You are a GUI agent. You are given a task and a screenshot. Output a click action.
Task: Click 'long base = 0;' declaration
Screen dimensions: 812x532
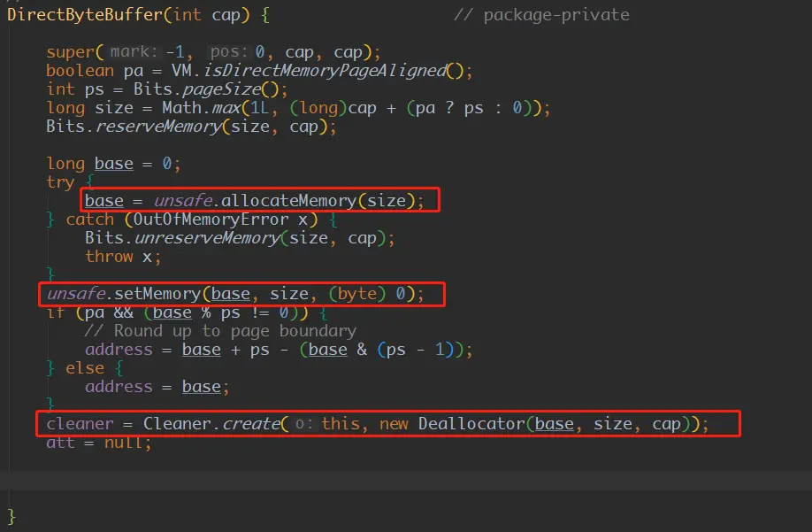113,164
